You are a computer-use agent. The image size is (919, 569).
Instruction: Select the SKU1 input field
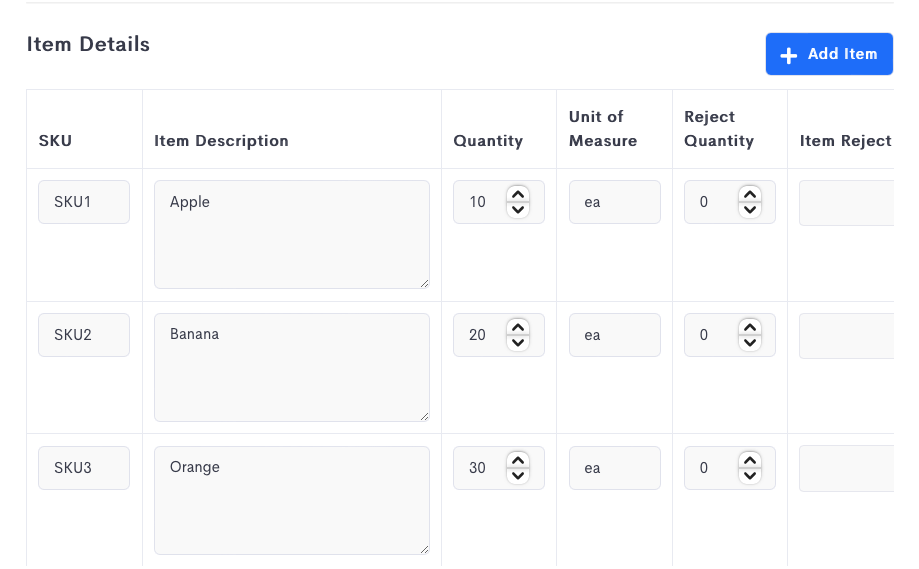click(84, 202)
